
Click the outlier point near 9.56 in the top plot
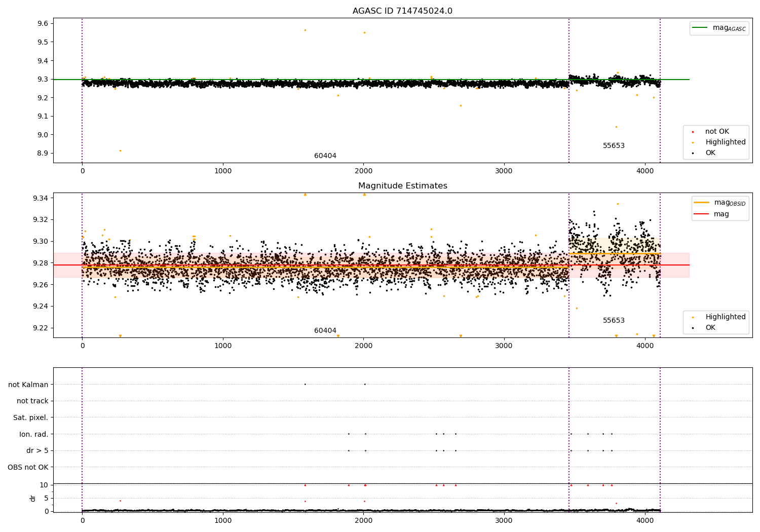[x=305, y=30]
